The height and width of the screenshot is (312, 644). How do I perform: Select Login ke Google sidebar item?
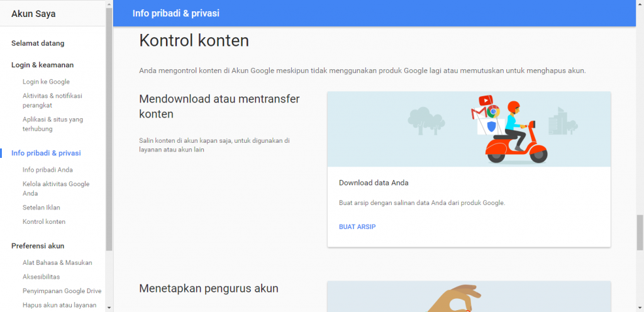[x=46, y=82]
